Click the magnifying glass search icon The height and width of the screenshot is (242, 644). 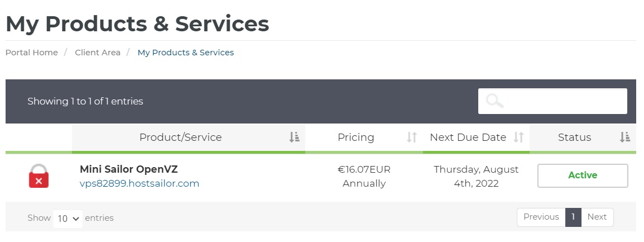pyautogui.click(x=494, y=101)
